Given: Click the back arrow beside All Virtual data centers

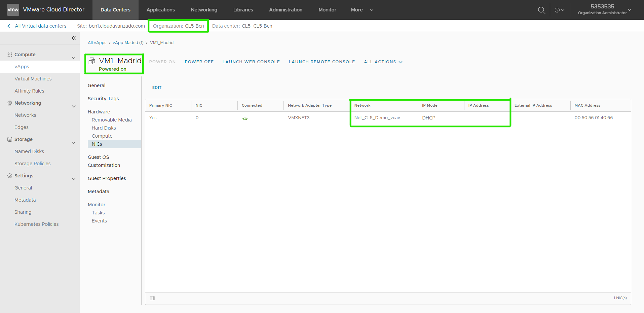Looking at the screenshot, I should pos(9,26).
